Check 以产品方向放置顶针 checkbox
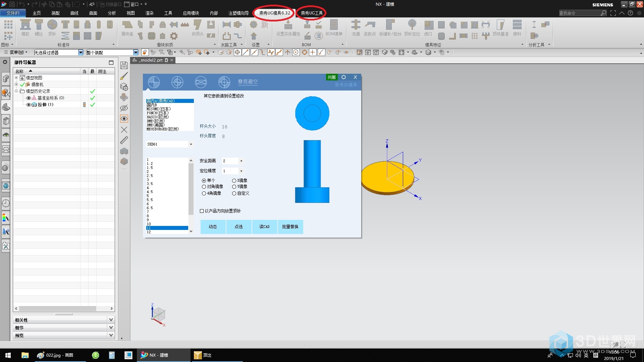This screenshot has height=362, width=644. [x=202, y=211]
